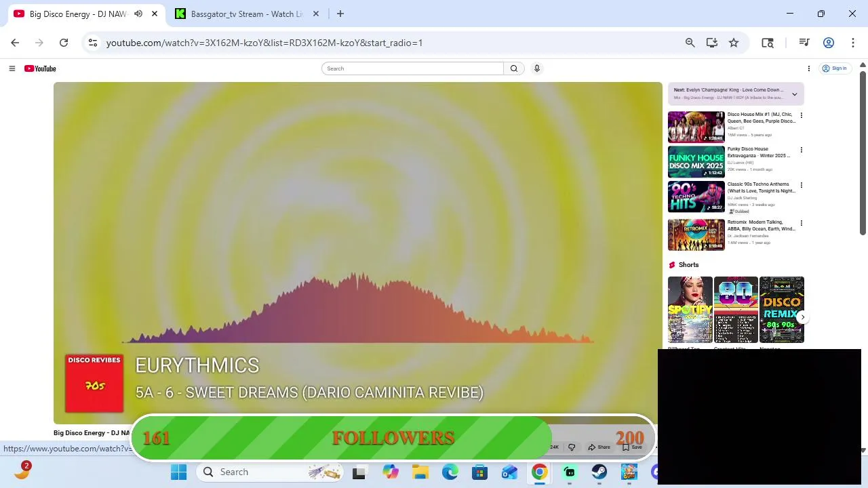Click the Windows taskbar Search box
The image size is (868, 488).
(x=270, y=472)
